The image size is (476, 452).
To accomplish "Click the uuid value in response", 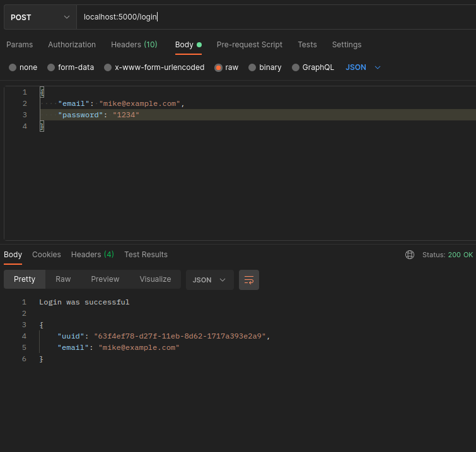I will [180, 336].
